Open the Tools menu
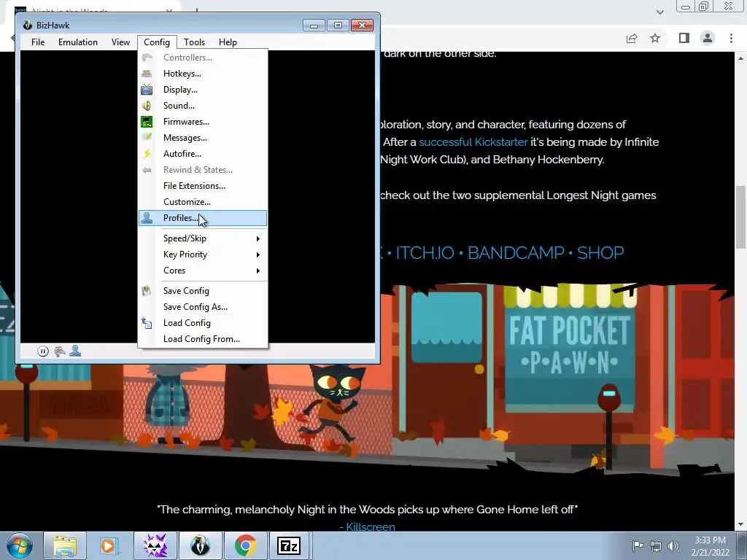Viewport: 747px width, 560px height. point(194,42)
